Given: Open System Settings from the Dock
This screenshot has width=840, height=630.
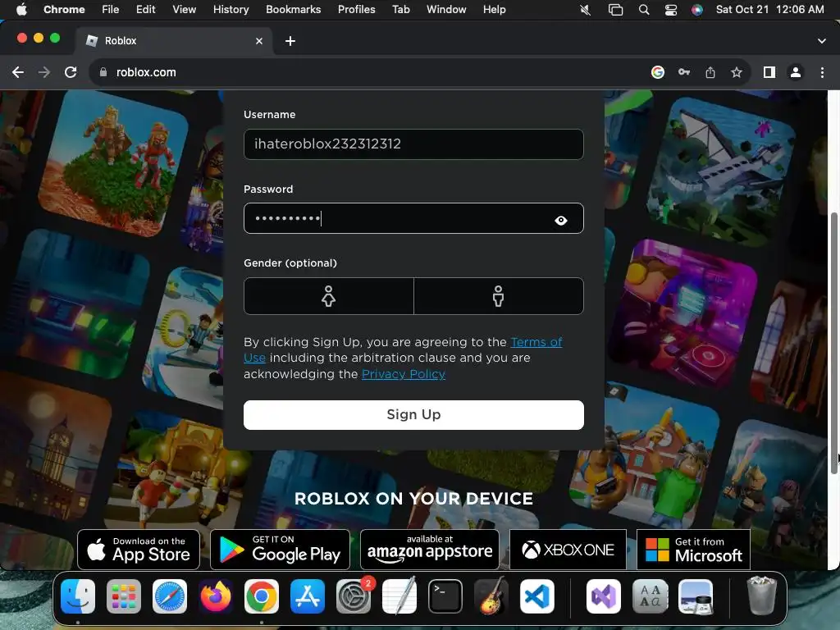Looking at the screenshot, I should 354,596.
